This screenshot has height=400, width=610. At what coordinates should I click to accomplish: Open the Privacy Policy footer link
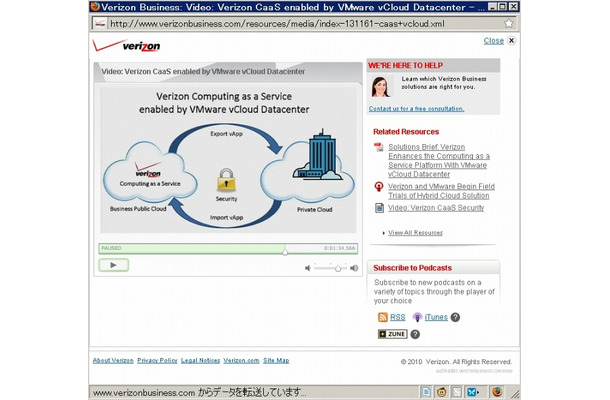tap(157, 361)
